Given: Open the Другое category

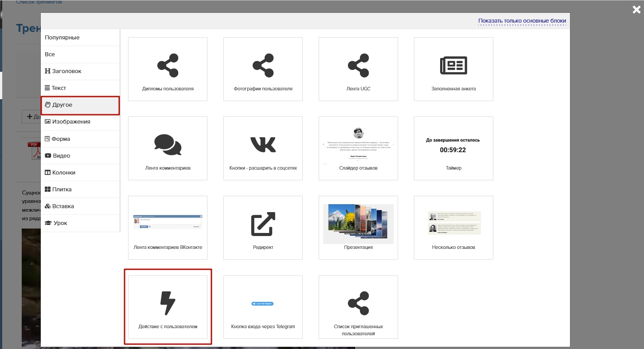Looking at the screenshot, I should [80, 105].
